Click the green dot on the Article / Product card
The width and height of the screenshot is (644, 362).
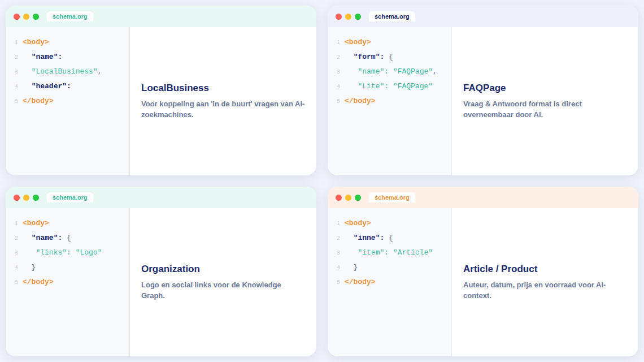358,198
